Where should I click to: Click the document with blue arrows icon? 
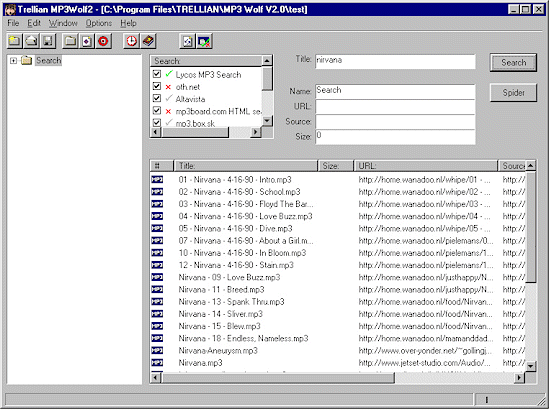187,41
